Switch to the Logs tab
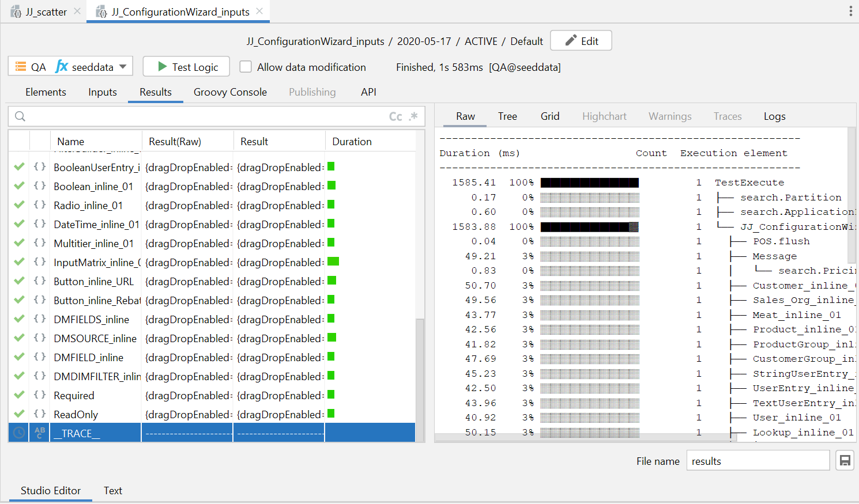Screen dimensions: 859x504 pos(774,116)
